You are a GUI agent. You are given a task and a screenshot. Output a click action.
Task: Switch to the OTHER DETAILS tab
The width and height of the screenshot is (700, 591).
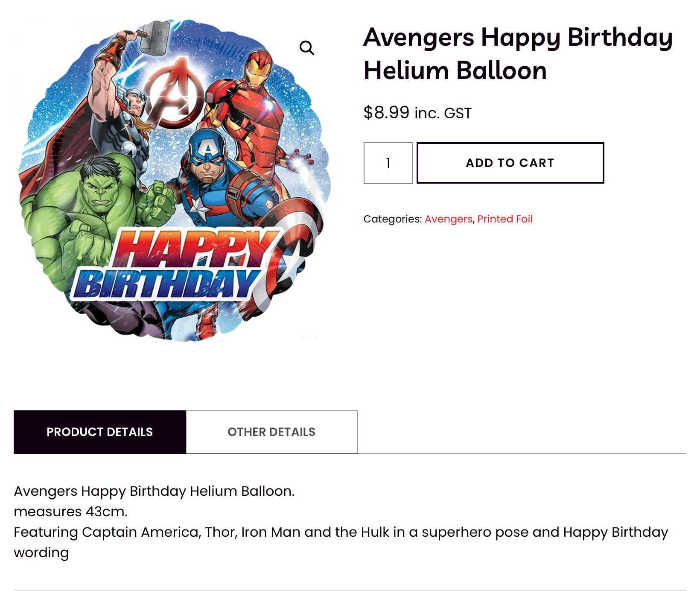click(271, 432)
